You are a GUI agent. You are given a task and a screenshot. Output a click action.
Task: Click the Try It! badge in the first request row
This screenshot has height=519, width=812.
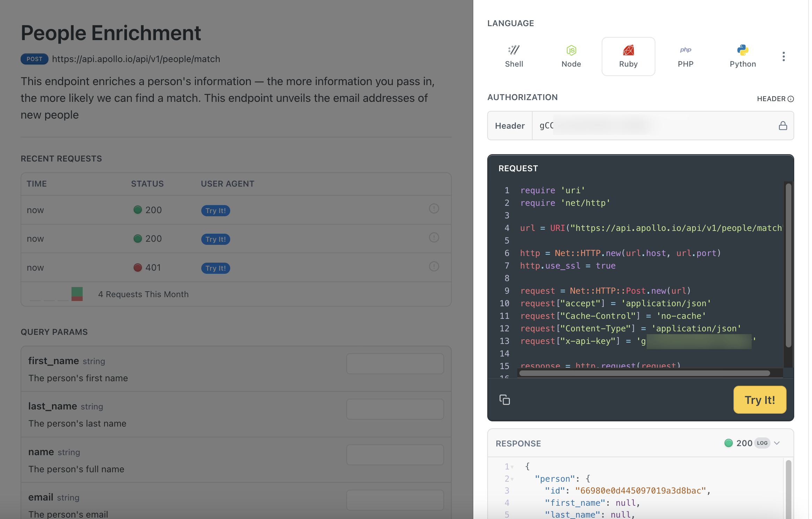point(216,211)
